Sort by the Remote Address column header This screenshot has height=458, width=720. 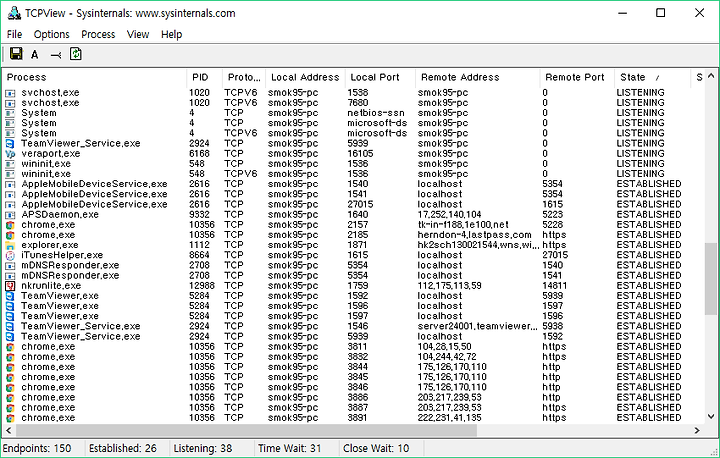[x=477, y=77]
